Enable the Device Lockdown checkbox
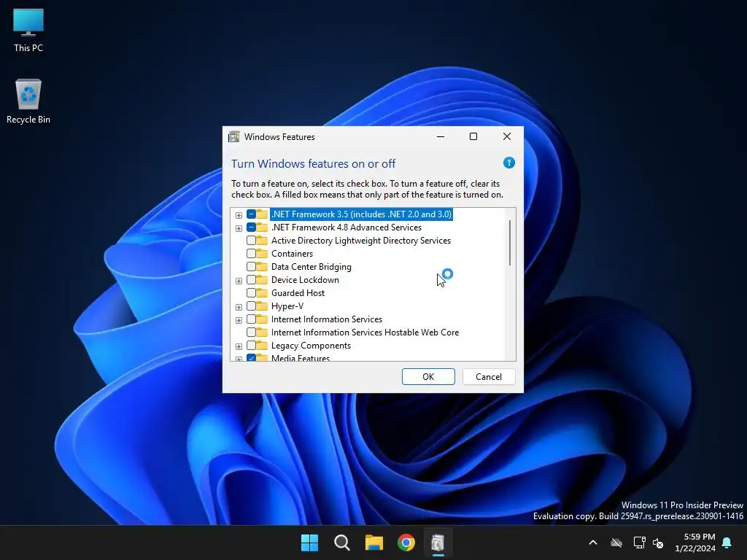 click(x=251, y=279)
